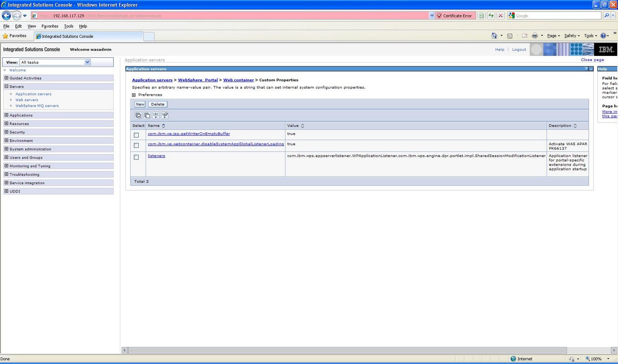Click the Home icon in browser toolbar
Screen dimensions: 618x364
[x=494, y=35]
